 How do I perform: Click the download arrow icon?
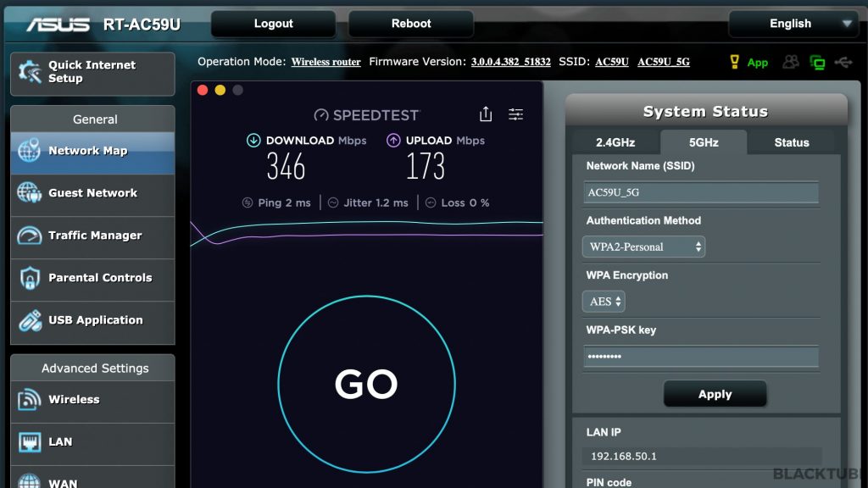253,141
